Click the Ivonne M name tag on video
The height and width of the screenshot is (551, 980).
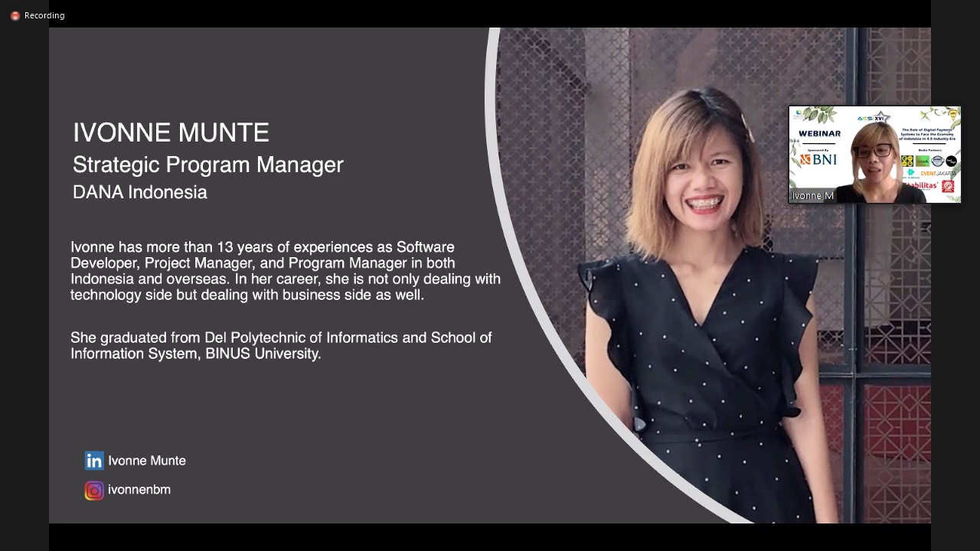[812, 196]
